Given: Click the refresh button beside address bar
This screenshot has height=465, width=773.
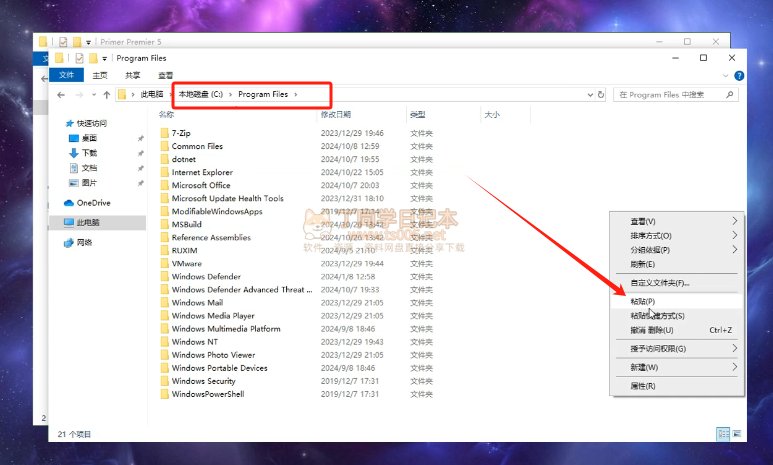Looking at the screenshot, I should pyautogui.click(x=602, y=95).
